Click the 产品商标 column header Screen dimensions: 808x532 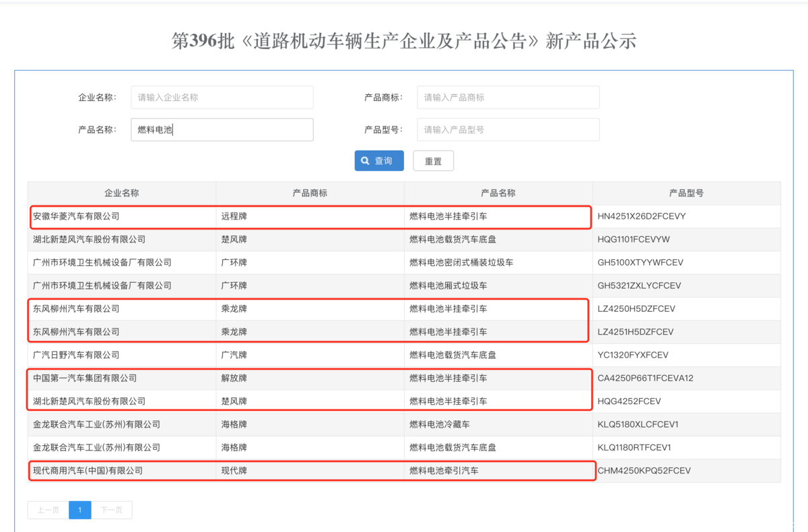310,193
